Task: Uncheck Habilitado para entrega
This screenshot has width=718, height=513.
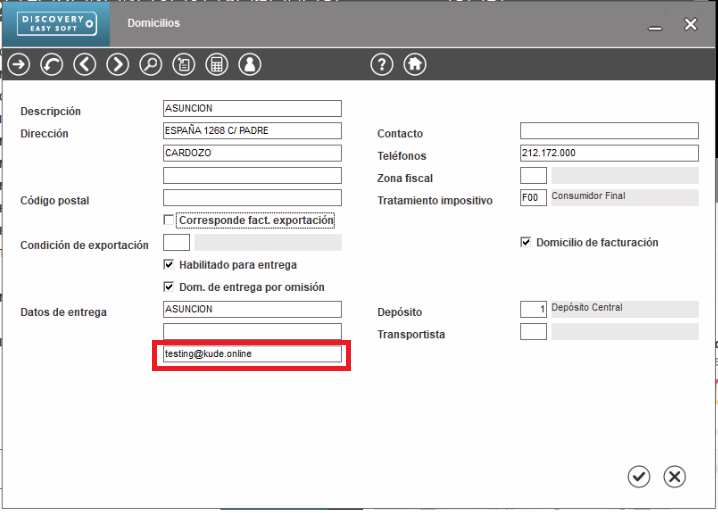Action: coord(169,265)
